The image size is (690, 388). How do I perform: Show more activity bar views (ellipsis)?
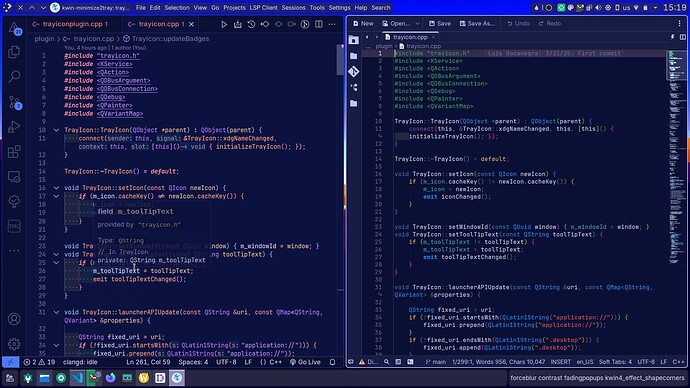tap(14, 251)
